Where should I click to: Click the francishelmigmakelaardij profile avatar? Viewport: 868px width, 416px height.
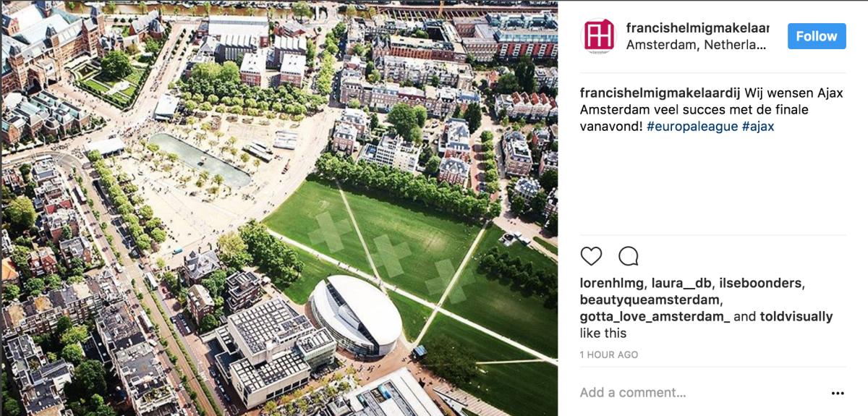click(x=598, y=35)
